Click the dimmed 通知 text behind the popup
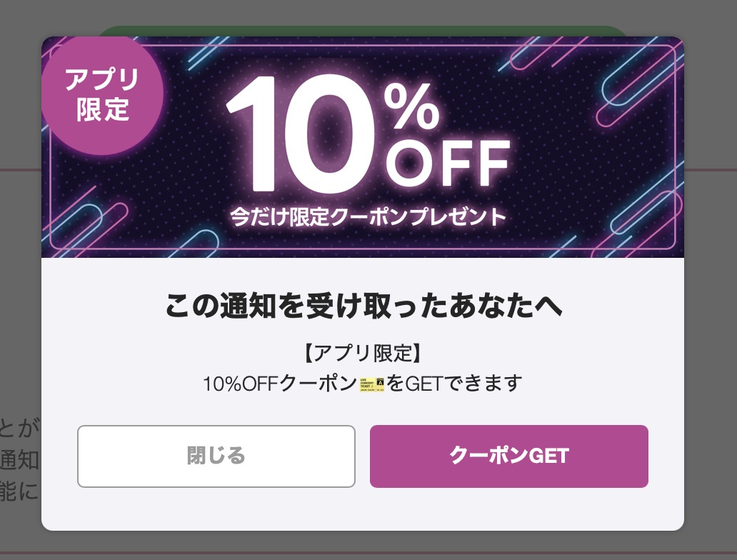This screenshot has width=737, height=560. (x=19, y=459)
